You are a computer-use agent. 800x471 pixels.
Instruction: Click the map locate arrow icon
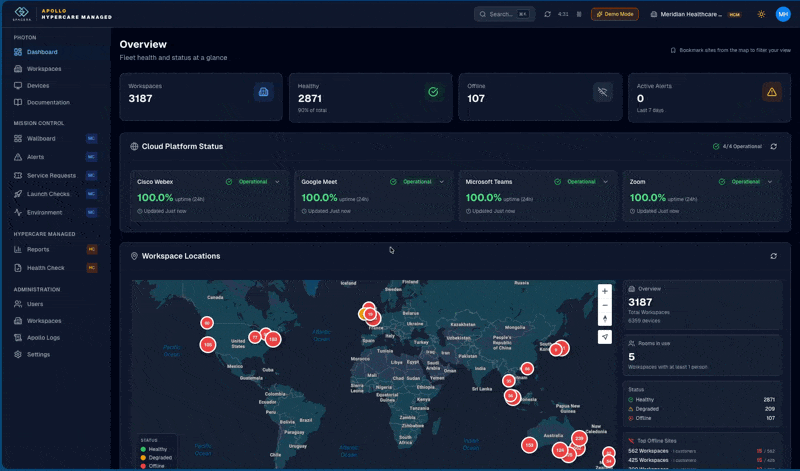(605, 337)
